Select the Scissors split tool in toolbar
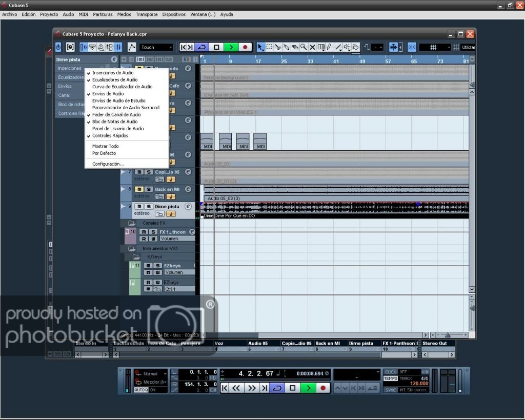This screenshot has height=420, width=525. click(278, 47)
